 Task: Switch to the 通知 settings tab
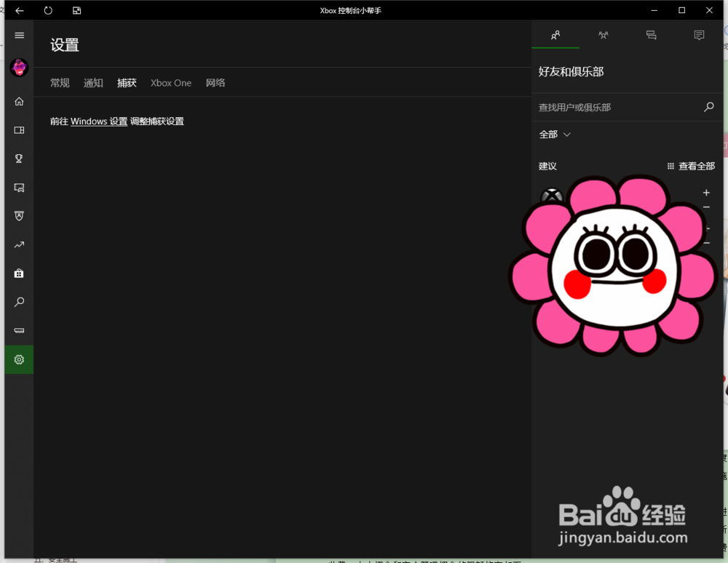tap(93, 82)
